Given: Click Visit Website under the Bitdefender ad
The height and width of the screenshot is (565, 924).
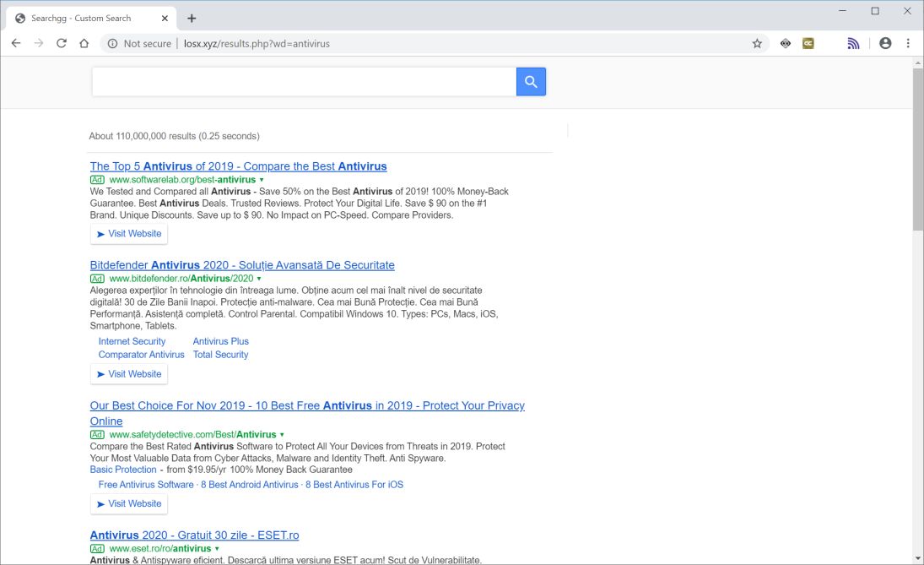Looking at the screenshot, I should tap(129, 374).
